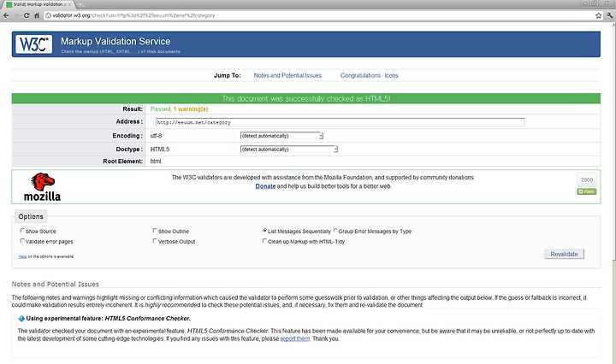Image resolution: width=616 pixels, height=364 pixels.
Task: Select the Markup Validation browser tab
Action: point(38,4)
